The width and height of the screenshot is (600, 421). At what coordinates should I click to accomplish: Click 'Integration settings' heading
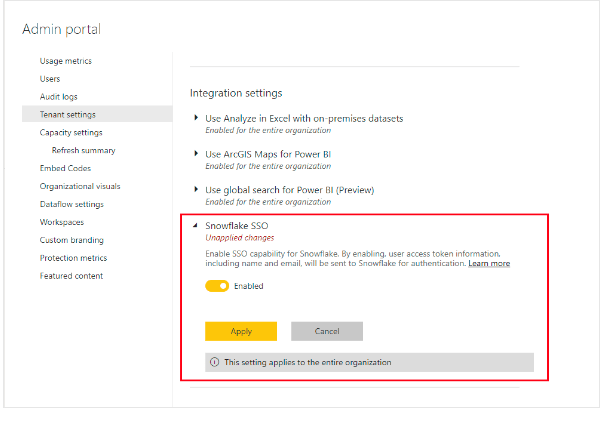tap(236, 93)
